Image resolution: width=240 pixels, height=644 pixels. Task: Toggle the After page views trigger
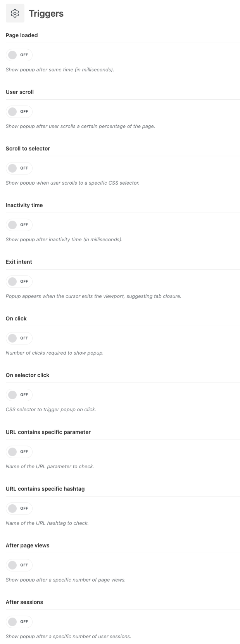pos(19,565)
